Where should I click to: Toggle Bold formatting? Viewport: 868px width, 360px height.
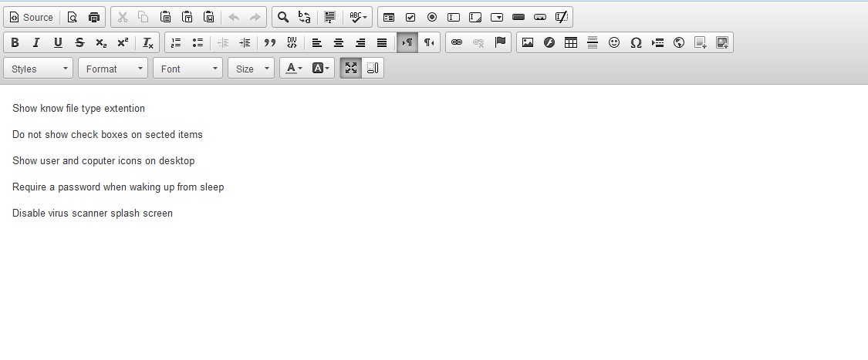15,43
